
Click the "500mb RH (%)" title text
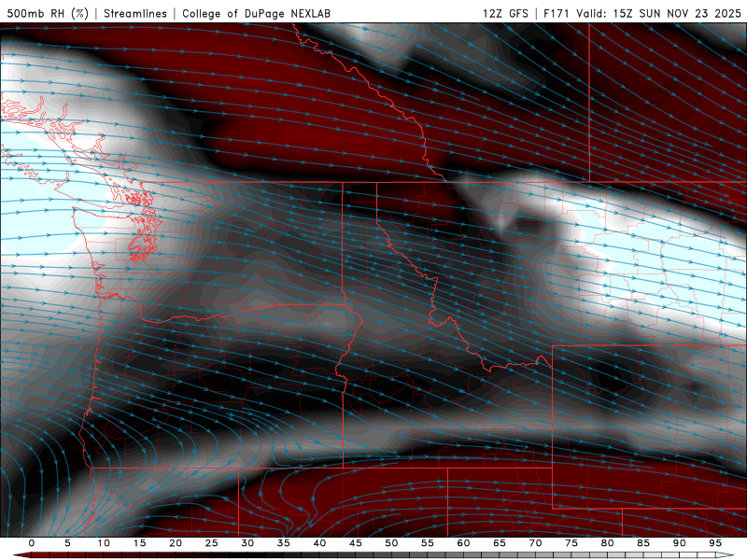tap(48, 13)
